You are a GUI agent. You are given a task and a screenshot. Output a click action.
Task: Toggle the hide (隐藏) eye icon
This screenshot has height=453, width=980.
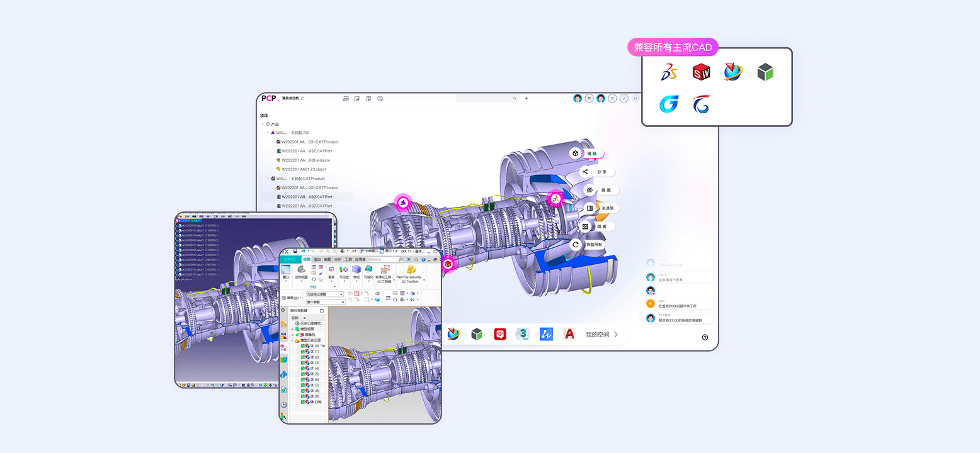pyautogui.click(x=590, y=190)
